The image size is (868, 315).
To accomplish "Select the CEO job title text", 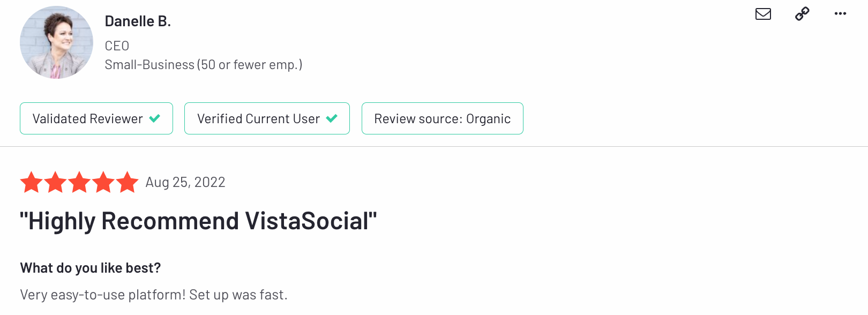I will (116, 46).
